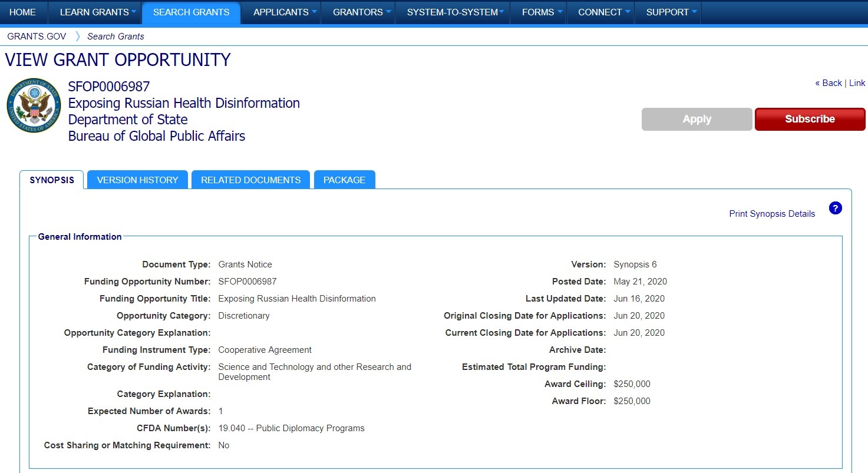Click the red Subscribe button
868x473 pixels.
810,119
